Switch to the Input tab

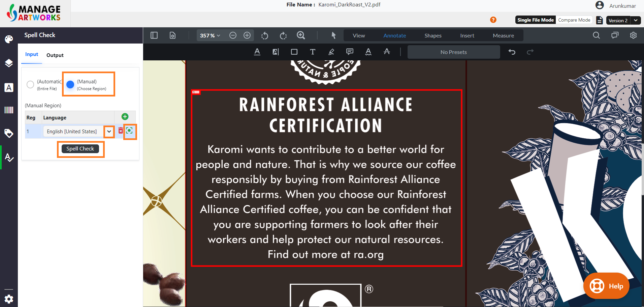pyautogui.click(x=32, y=54)
